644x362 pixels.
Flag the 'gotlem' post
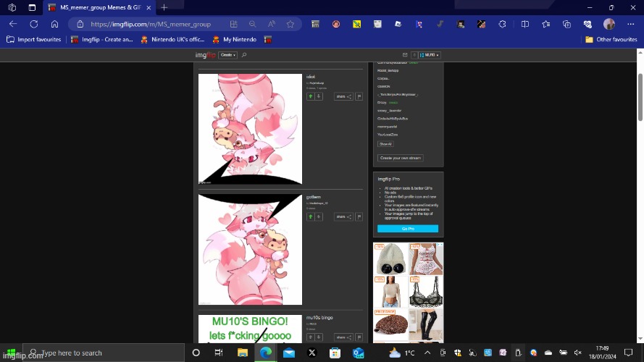click(x=359, y=216)
